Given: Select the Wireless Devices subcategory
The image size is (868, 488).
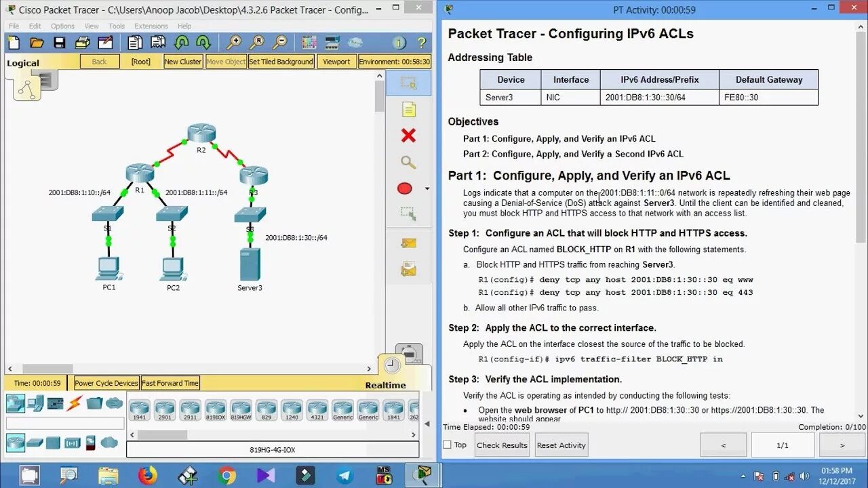Looking at the screenshot, I should point(73,443).
